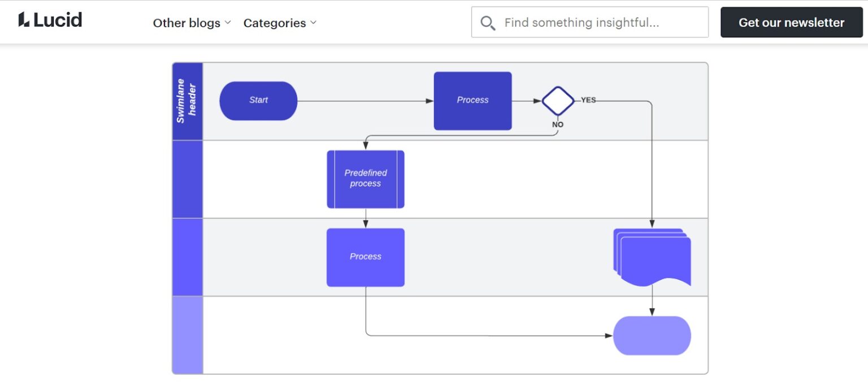
Task: Click the Process box in the third swimlane
Action: [x=366, y=257]
